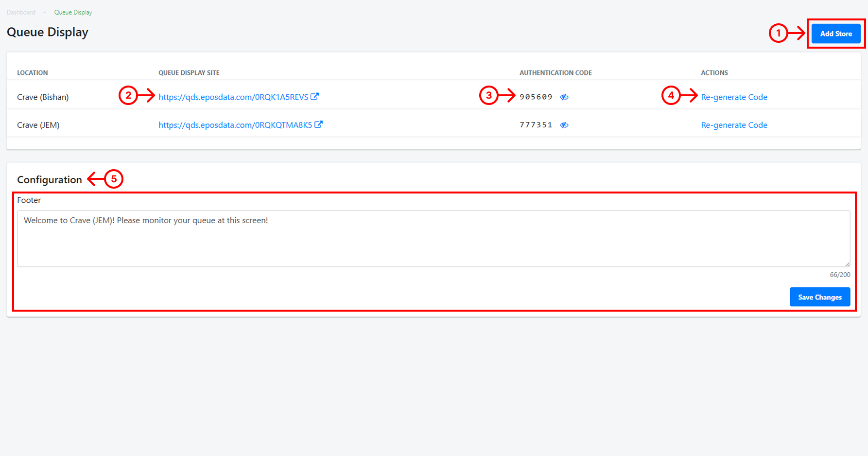Click external link icon beside JEM URL
Screen dimensions: 868x456
319,124
